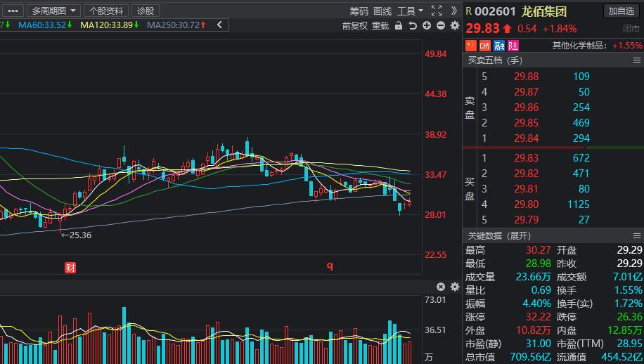This screenshot has width=644, height=364.
Task: Click the 成交量 value 23.66万
Action: point(533,277)
